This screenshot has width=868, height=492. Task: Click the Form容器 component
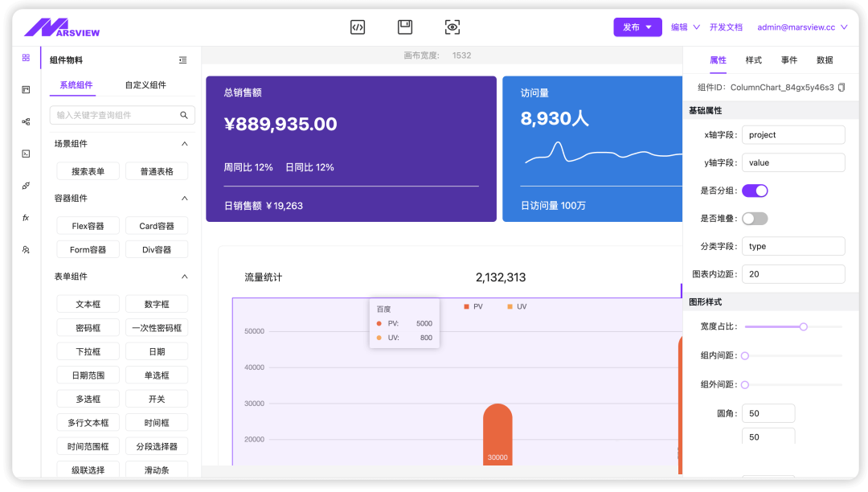pos(88,249)
